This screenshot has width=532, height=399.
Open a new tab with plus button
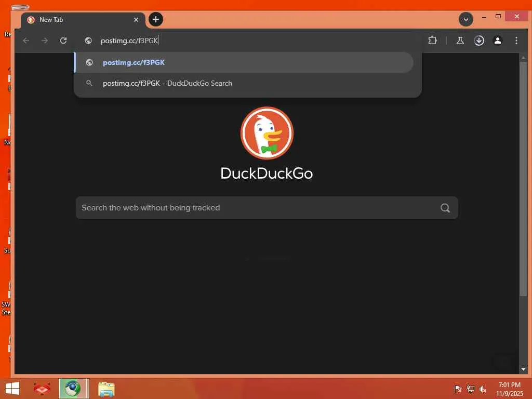[156, 19]
